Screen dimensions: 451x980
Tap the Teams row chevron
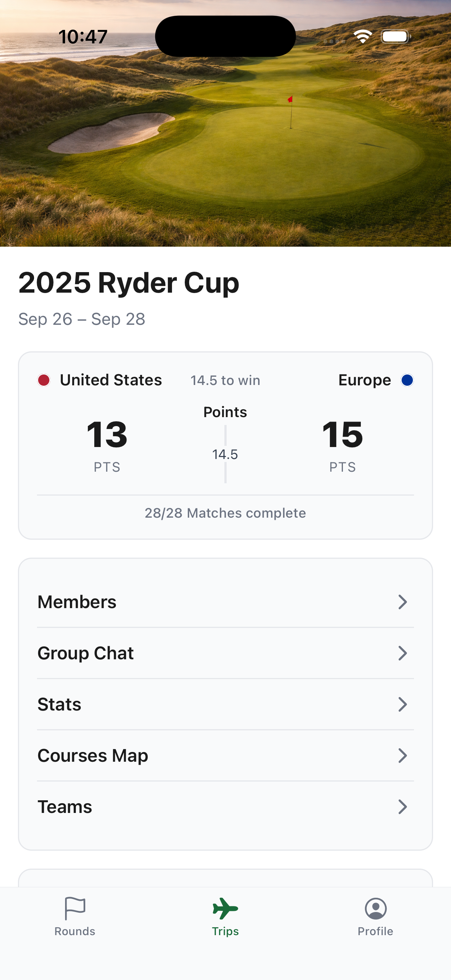pyautogui.click(x=402, y=807)
